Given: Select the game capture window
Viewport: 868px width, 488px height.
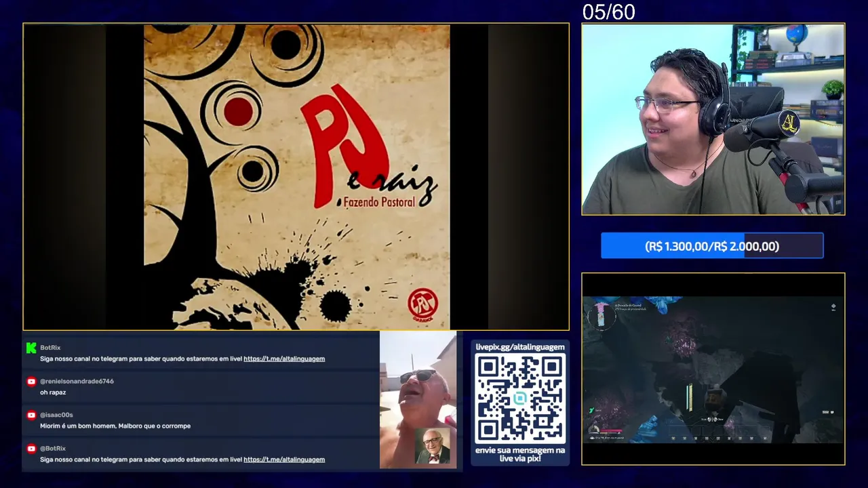Looking at the screenshot, I should 713,369.
